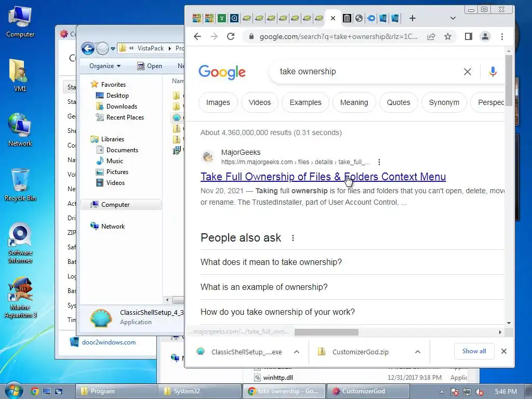Open the ClassicShellSetup download item
This screenshot has height=399, width=532.
[240, 352]
